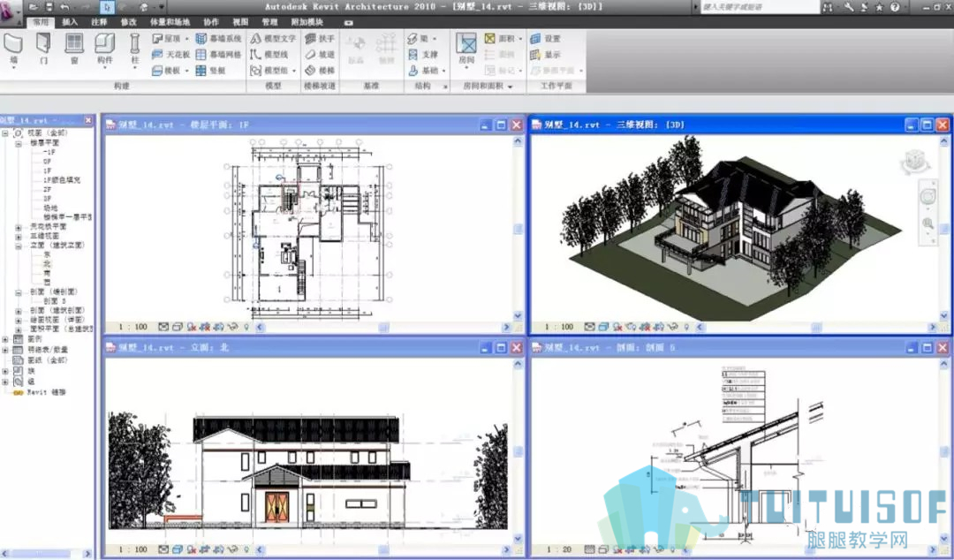The height and width of the screenshot is (560, 954).
Task: Choose the Foundation (基础) tool
Action: coord(423,71)
